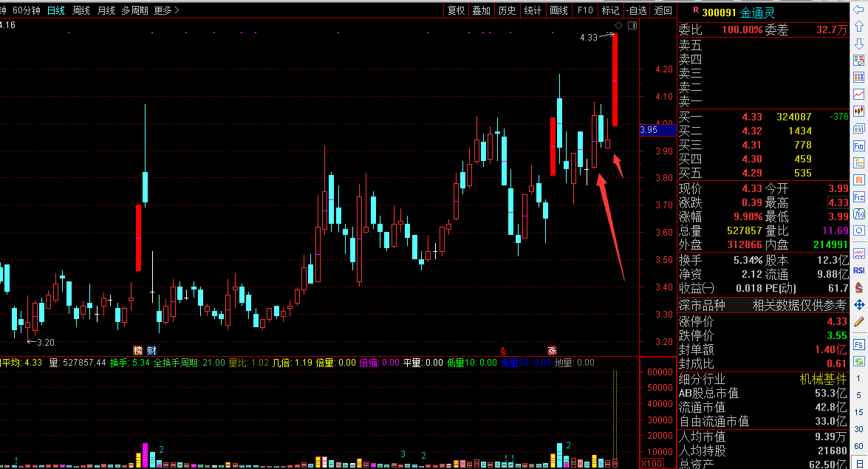Open the 多周期 multi-period view

click(134, 10)
